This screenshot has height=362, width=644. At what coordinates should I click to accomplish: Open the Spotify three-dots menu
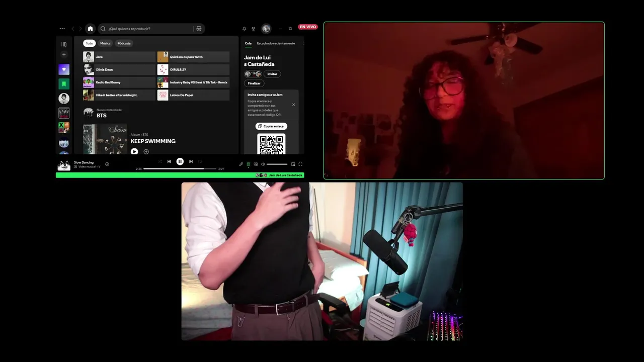point(62,29)
